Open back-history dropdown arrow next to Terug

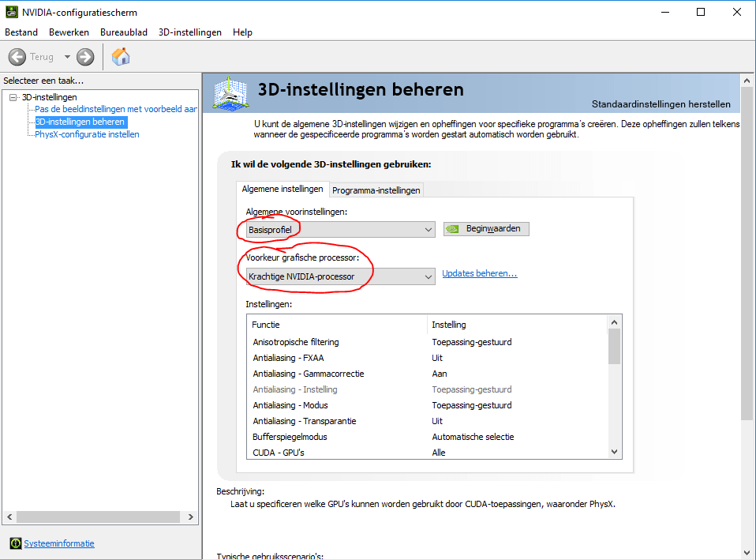tap(68, 57)
